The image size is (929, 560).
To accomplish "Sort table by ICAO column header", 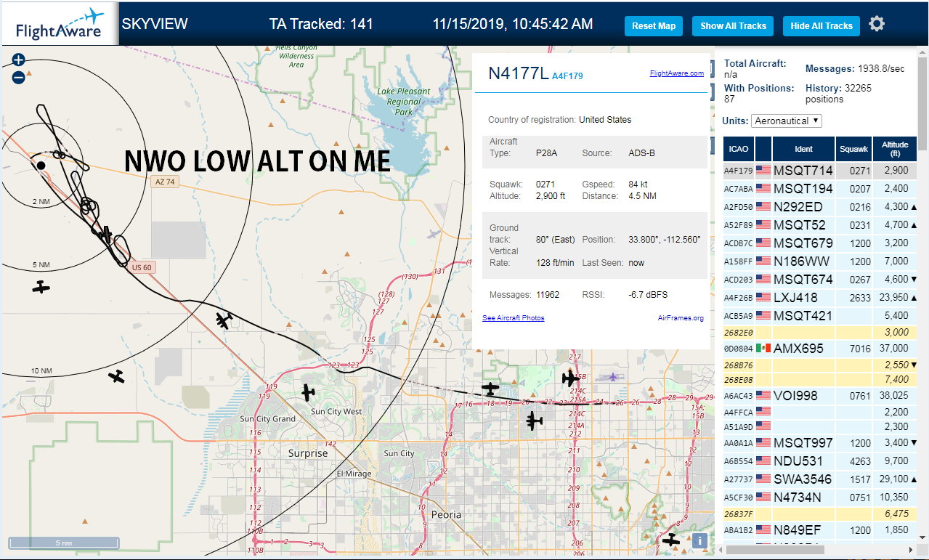I will (739, 149).
